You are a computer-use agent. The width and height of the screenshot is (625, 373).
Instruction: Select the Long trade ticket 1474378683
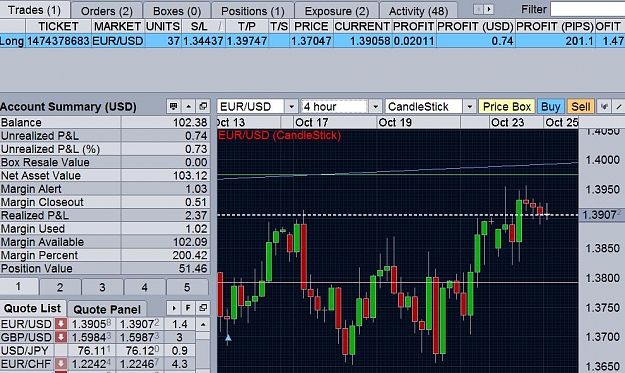click(x=312, y=41)
